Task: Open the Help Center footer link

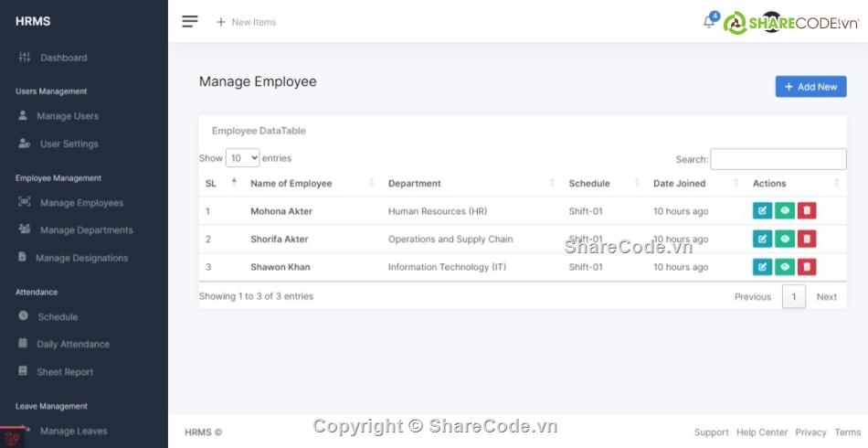Action: (761, 432)
